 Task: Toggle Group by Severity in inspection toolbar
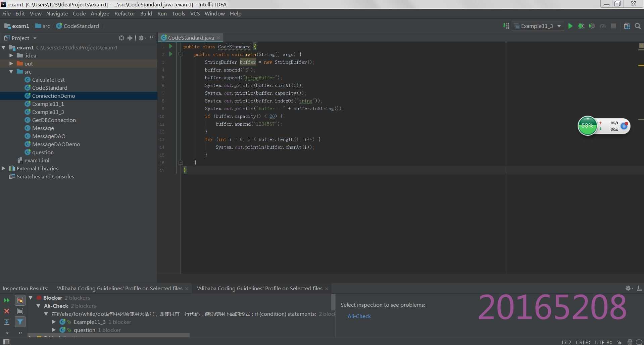20,300
